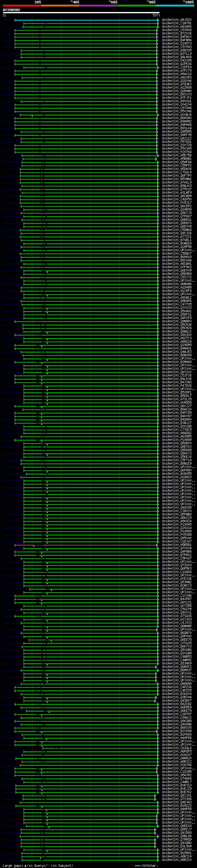Image resolution: width=197 pixels, height=868 pixels.
Task: Select hit label UniRef100_P14869
Action: point(177,531)
